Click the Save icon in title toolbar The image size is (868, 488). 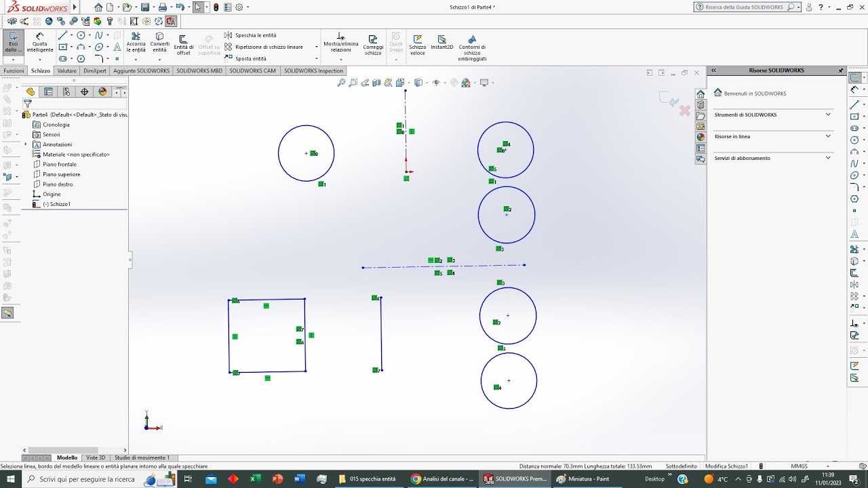(145, 7)
